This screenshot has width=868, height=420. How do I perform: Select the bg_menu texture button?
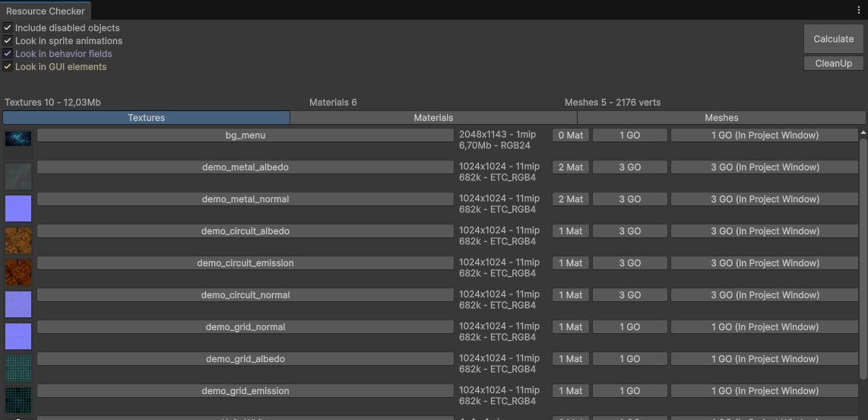tap(246, 135)
